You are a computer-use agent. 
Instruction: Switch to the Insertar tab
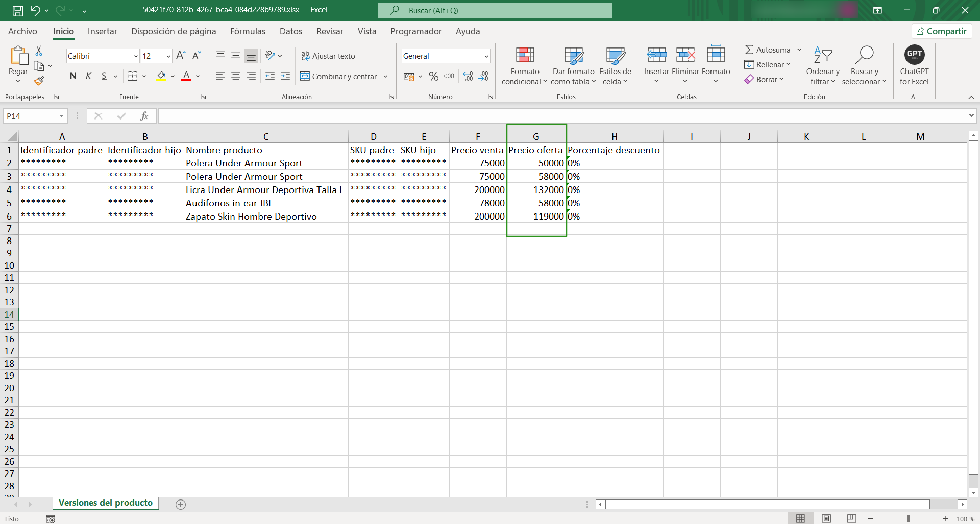pos(102,31)
